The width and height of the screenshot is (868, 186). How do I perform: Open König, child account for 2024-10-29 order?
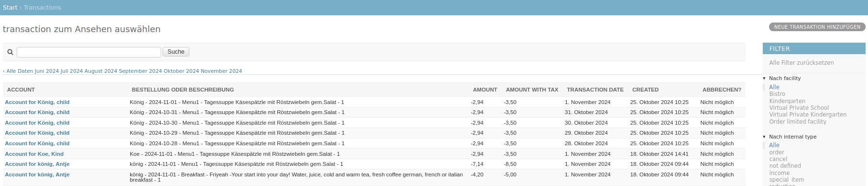click(x=37, y=133)
